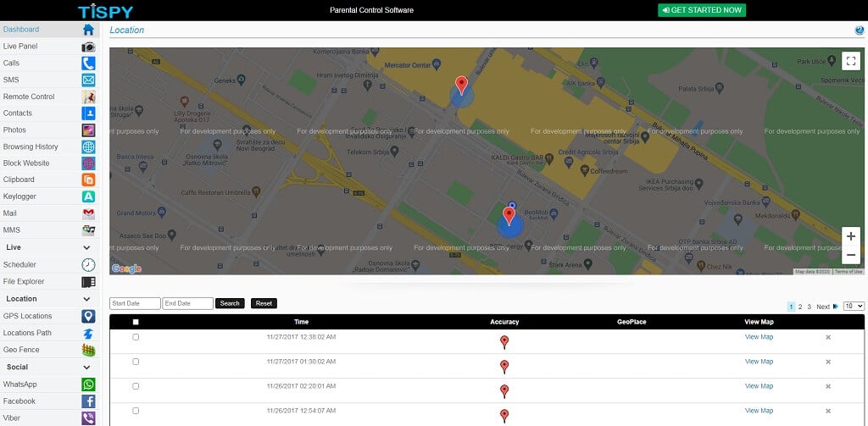Click the Geo Fence icon
This screenshot has height=426, width=868.
pyautogui.click(x=88, y=350)
